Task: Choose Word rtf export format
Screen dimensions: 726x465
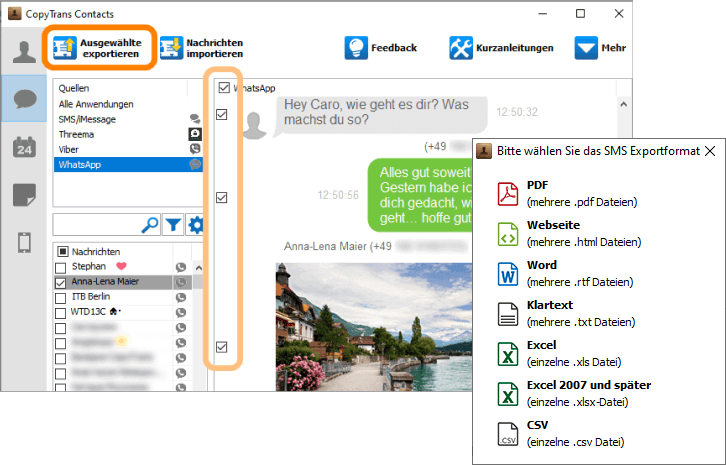Action: tap(566, 273)
